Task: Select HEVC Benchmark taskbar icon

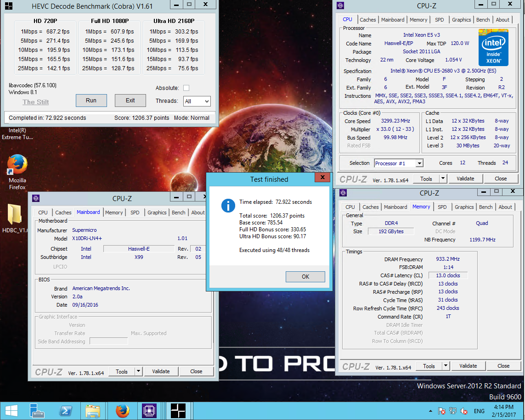Action: click(x=178, y=411)
